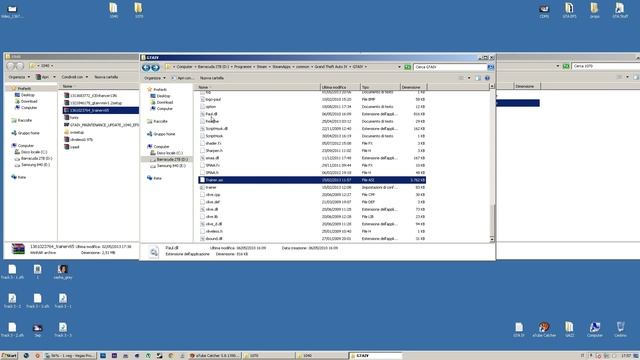Select the xlive.def file

tap(312, 202)
